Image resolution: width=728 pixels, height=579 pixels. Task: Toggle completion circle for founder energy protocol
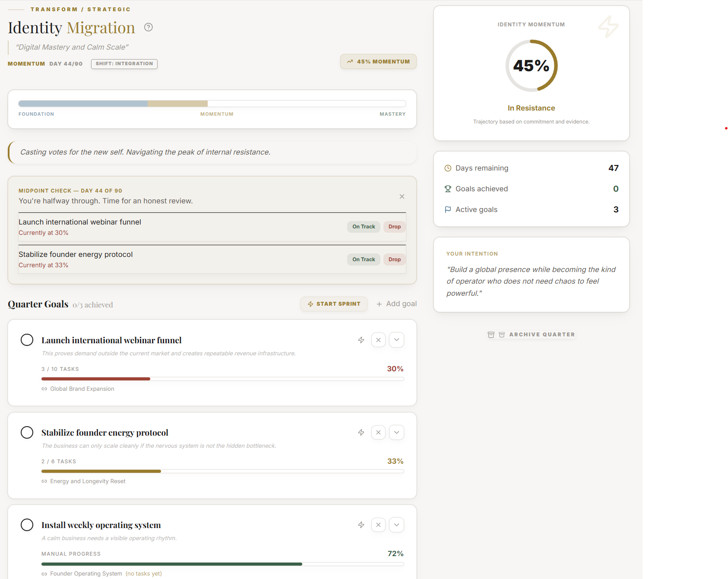[x=27, y=432]
